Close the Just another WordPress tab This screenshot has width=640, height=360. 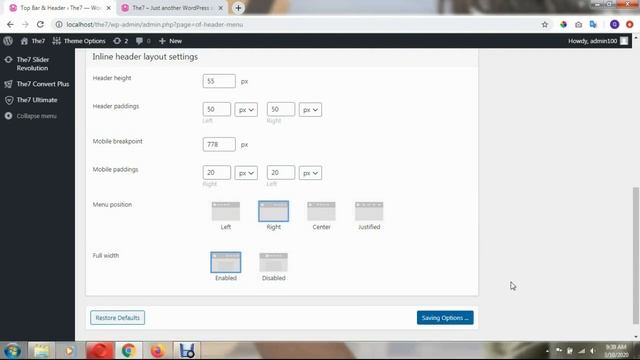[220, 8]
